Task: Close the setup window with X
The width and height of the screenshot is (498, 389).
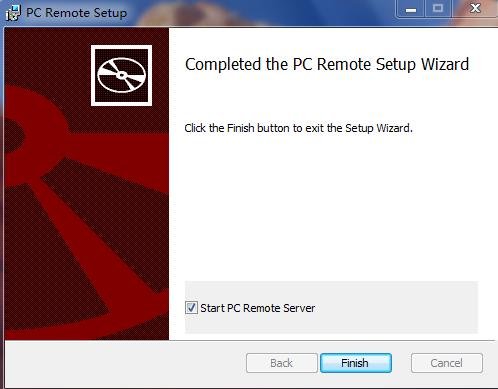Action: tap(475, 9)
